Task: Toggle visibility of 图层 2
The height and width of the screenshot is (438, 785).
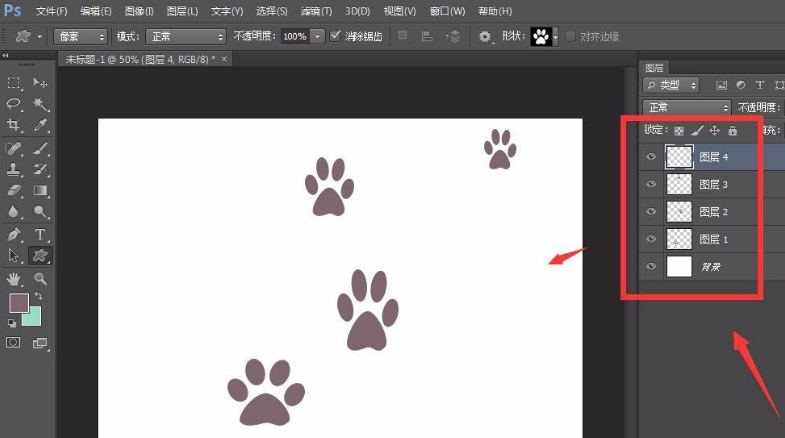Action: click(x=651, y=212)
